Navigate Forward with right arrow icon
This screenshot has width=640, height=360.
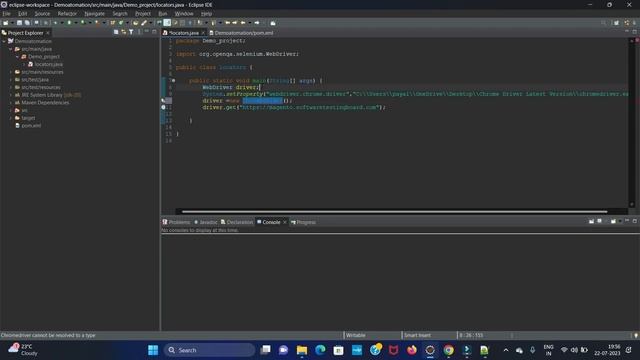tap(257, 23)
